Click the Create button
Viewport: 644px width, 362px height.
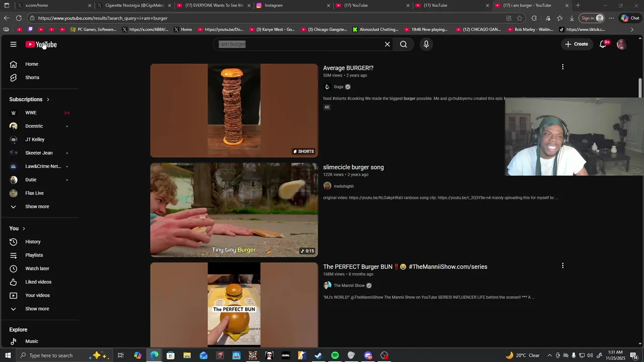(x=577, y=44)
